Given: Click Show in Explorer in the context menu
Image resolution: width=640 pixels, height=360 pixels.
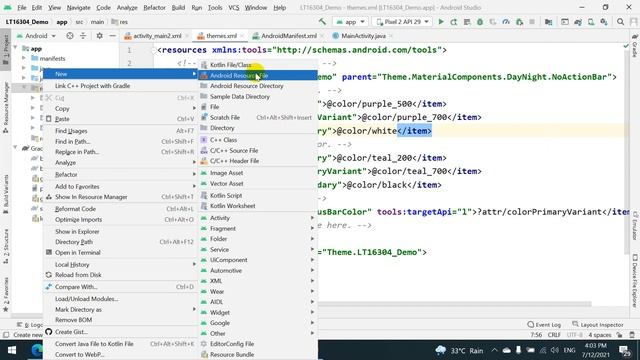Looking at the screenshot, I should tap(120, 231).
